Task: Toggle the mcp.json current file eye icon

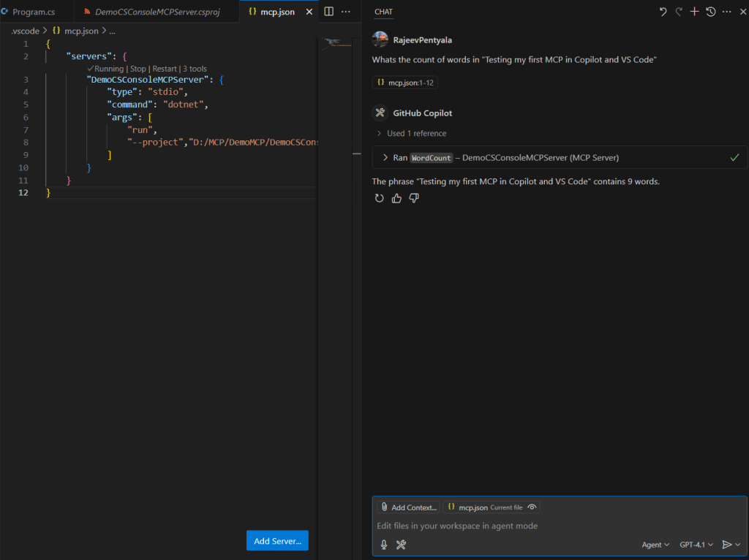Action: click(532, 507)
